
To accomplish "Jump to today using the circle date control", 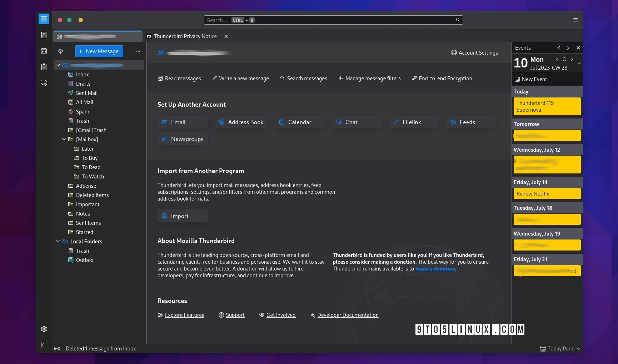I will click(x=564, y=59).
